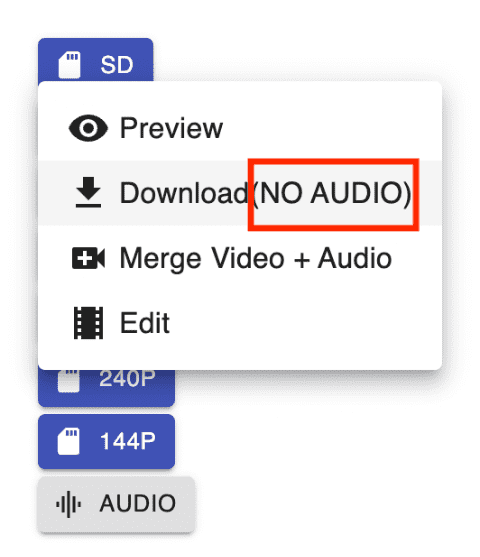Image resolution: width=480 pixels, height=557 pixels.
Task: Open the SD quality dropdown label
Action: point(117,65)
